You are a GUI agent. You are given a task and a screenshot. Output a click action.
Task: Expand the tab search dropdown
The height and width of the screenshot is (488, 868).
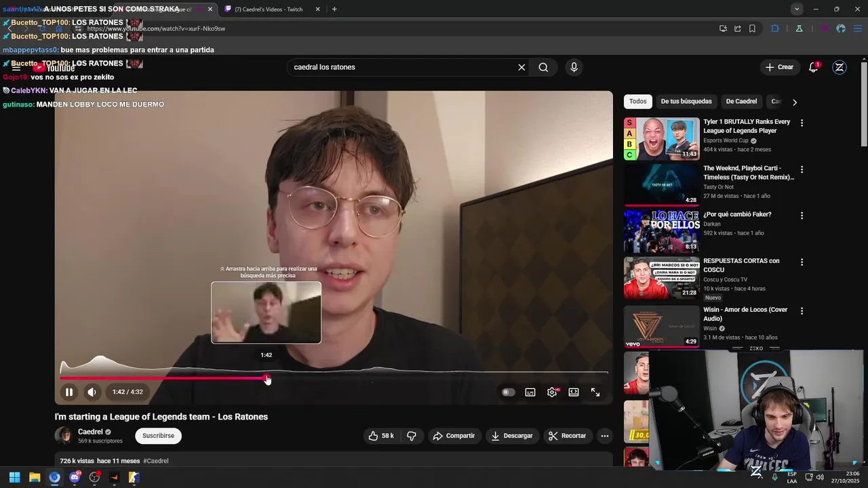click(797, 9)
